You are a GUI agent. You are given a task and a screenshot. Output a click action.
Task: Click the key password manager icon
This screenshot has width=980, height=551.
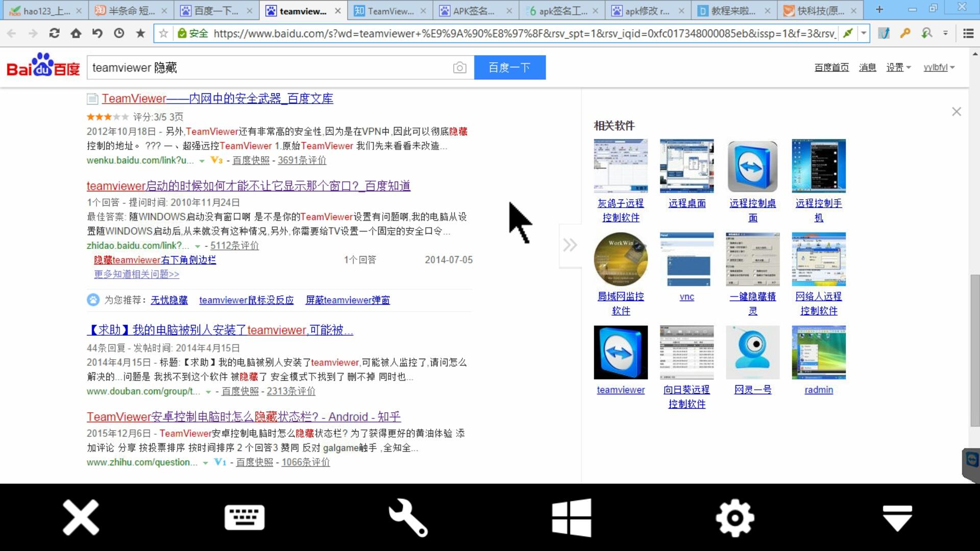(905, 33)
